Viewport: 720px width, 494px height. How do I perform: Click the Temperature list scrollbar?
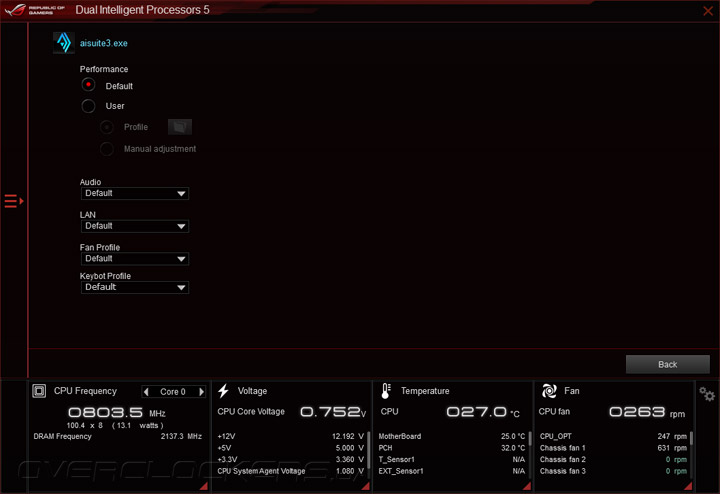point(530,438)
